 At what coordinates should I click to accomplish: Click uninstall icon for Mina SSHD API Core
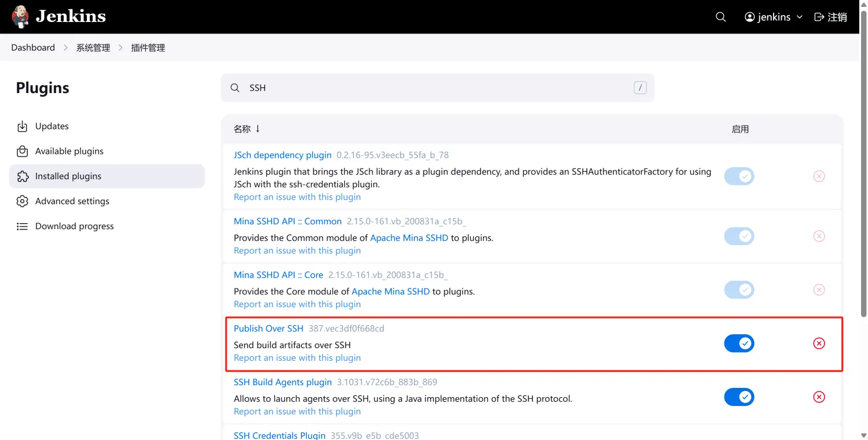pos(819,290)
